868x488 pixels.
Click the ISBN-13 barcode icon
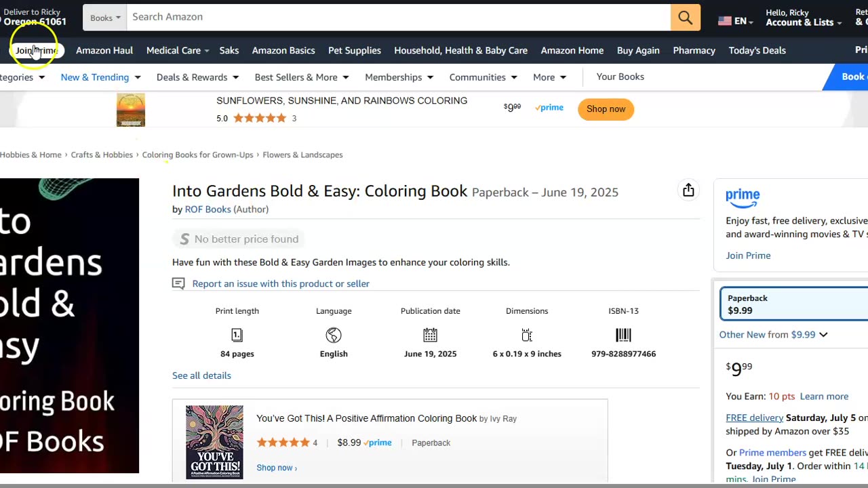tap(623, 335)
